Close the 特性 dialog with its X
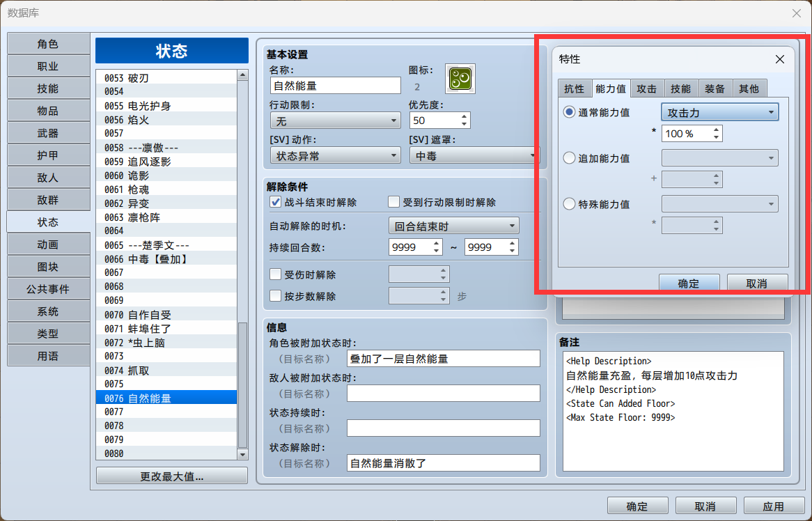 tap(779, 60)
